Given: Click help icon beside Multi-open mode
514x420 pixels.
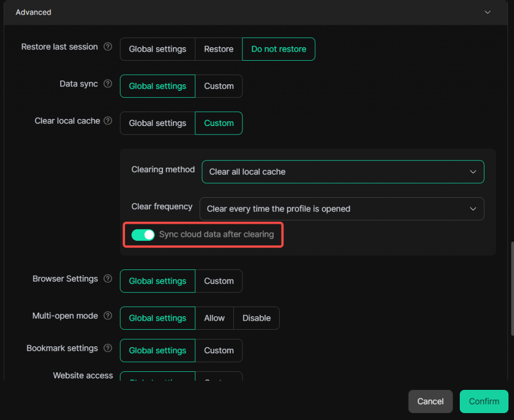Looking at the screenshot, I should [107, 316].
